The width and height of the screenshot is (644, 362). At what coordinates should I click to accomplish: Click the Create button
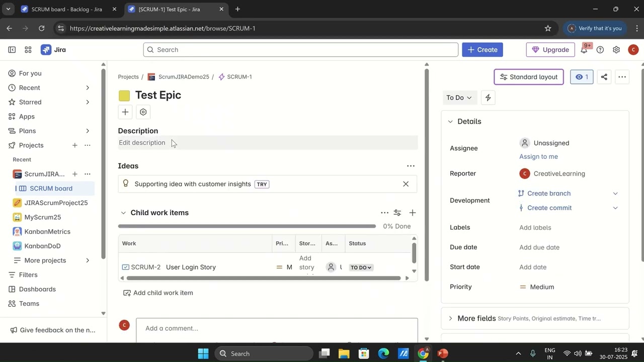(x=482, y=50)
